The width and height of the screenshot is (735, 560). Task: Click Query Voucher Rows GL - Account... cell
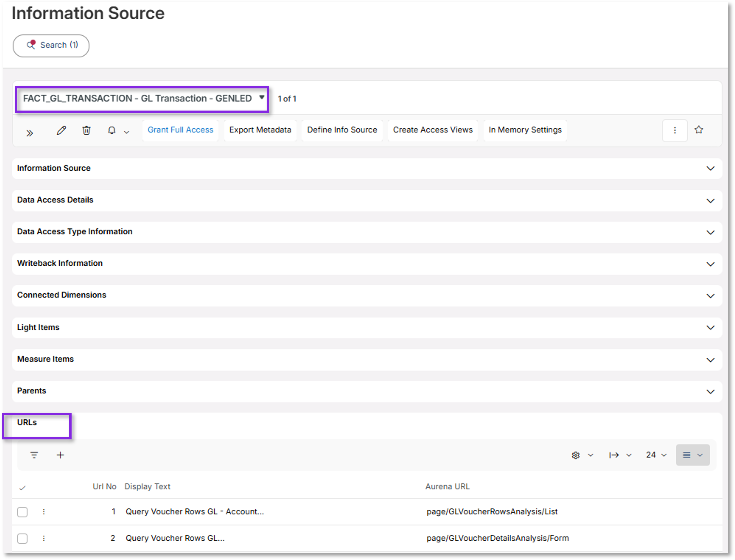195,512
